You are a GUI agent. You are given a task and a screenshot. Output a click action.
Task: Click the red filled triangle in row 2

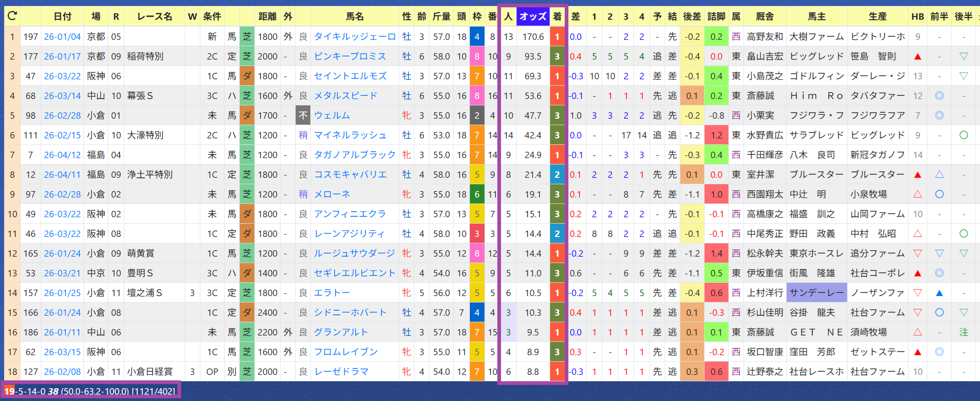[918, 56]
